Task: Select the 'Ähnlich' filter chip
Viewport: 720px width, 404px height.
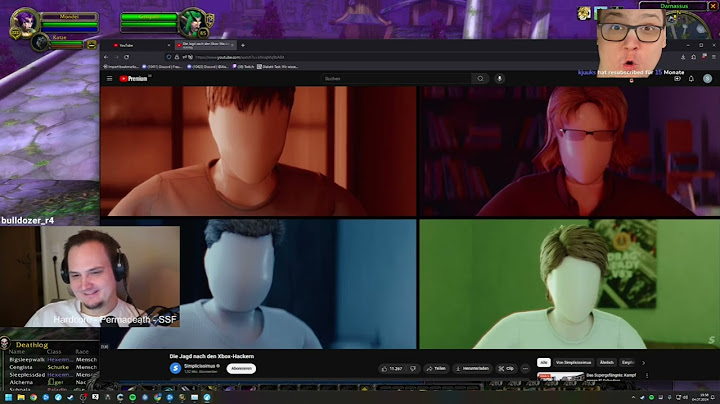Action: pos(607,363)
